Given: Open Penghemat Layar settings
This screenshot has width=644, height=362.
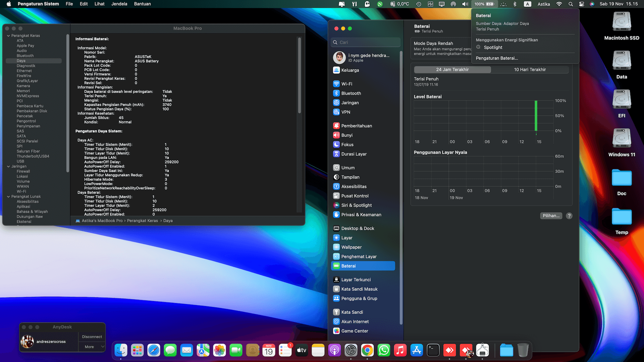Looking at the screenshot, I should click(364, 256).
